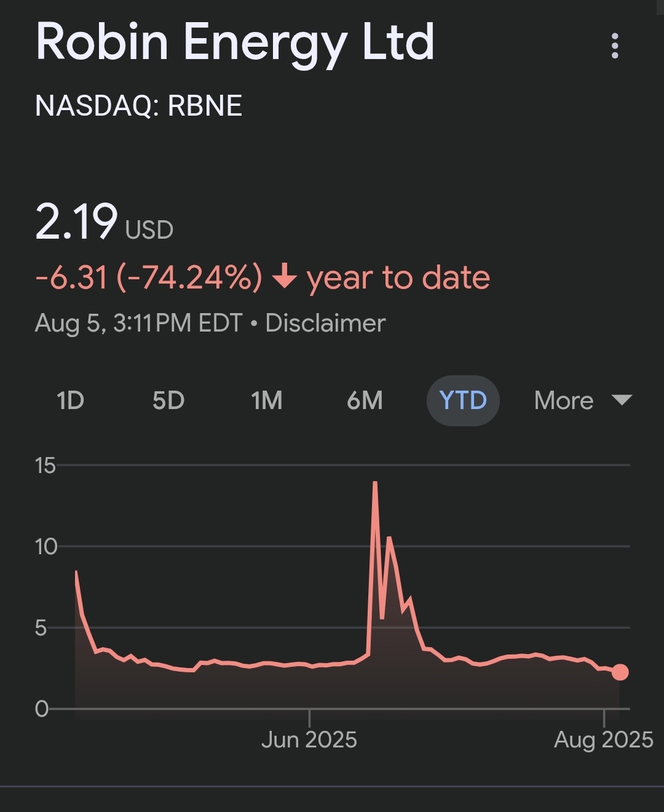The image size is (664, 812).
Task: Open the Disclaimer link
Action: 325,323
